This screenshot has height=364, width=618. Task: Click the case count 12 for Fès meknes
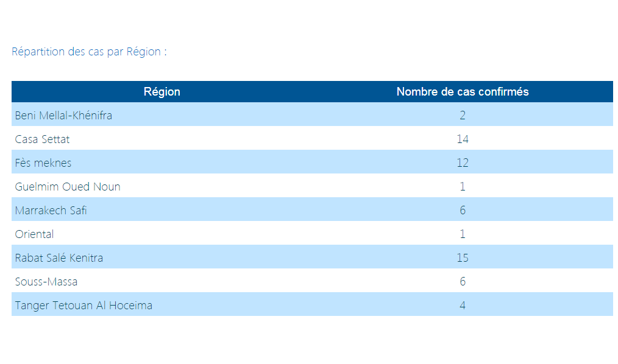tap(462, 163)
